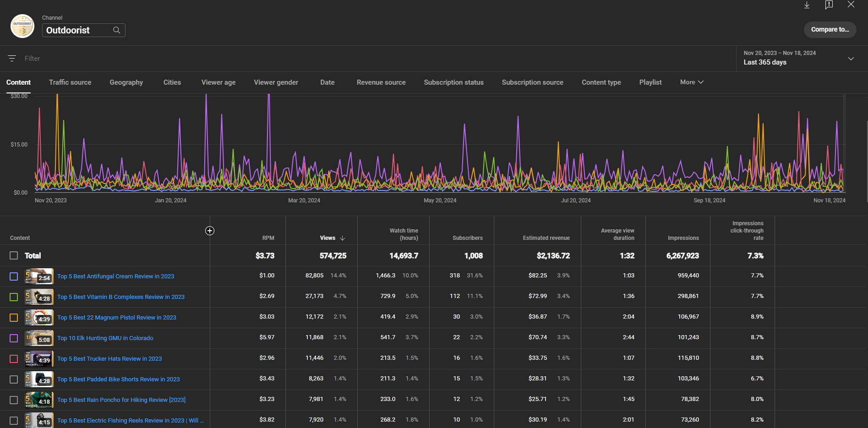Uncheck the Antifungal Cream Review checkbox
The height and width of the screenshot is (428, 868).
(x=14, y=276)
